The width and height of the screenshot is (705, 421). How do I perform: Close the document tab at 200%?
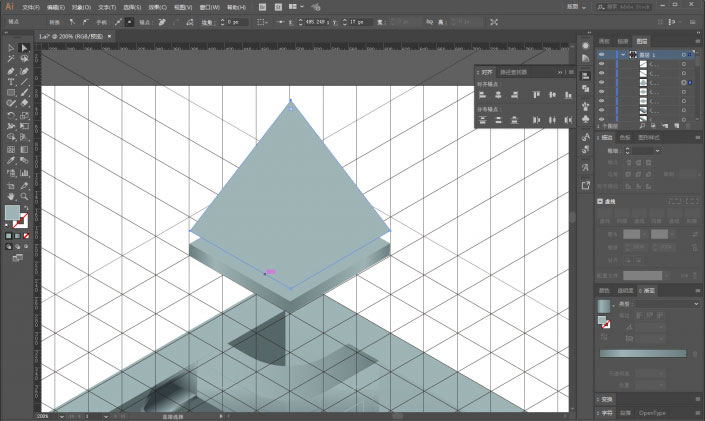pyautogui.click(x=109, y=36)
